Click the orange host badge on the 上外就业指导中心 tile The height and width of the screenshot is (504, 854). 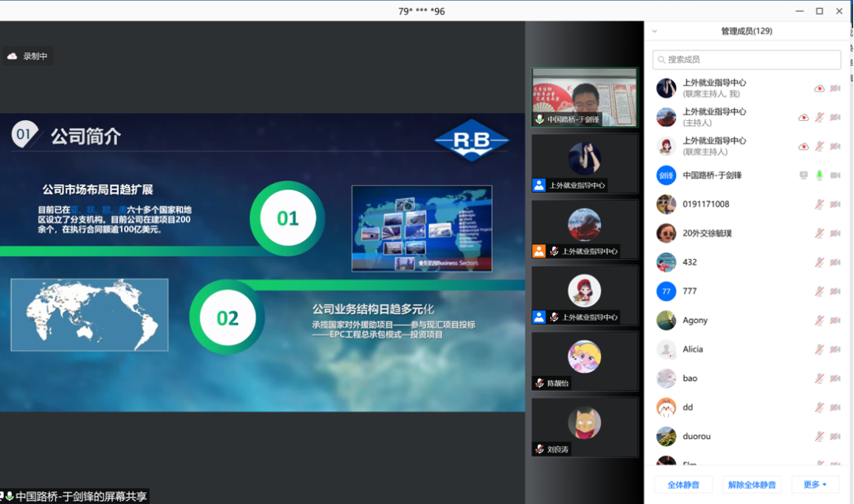click(538, 251)
